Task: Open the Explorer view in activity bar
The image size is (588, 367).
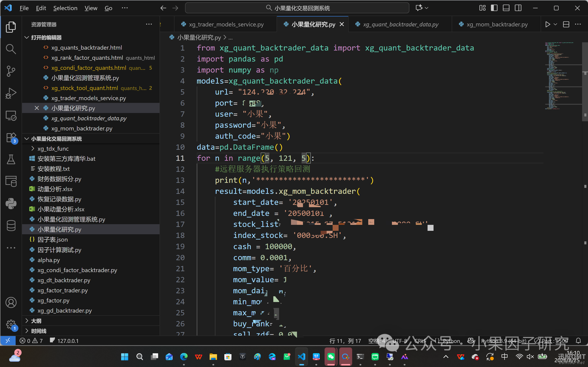Action: (11, 27)
